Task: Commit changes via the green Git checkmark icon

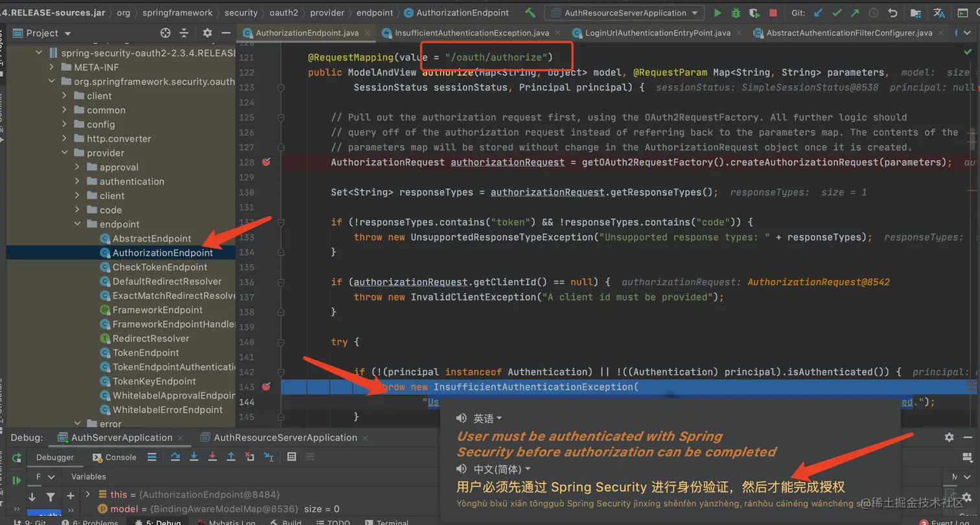Action: click(x=837, y=12)
